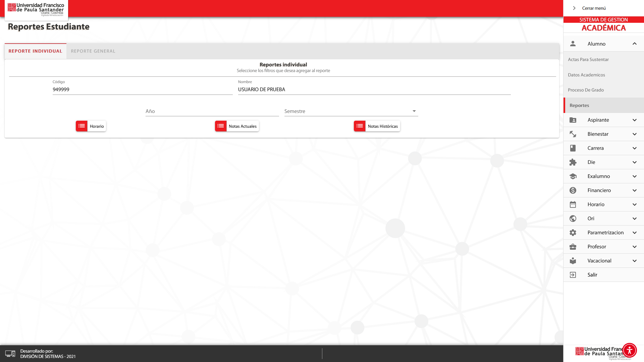644x362 pixels.
Task: Collapse the Alumno menu section
Action: pyautogui.click(x=634, y=44)
